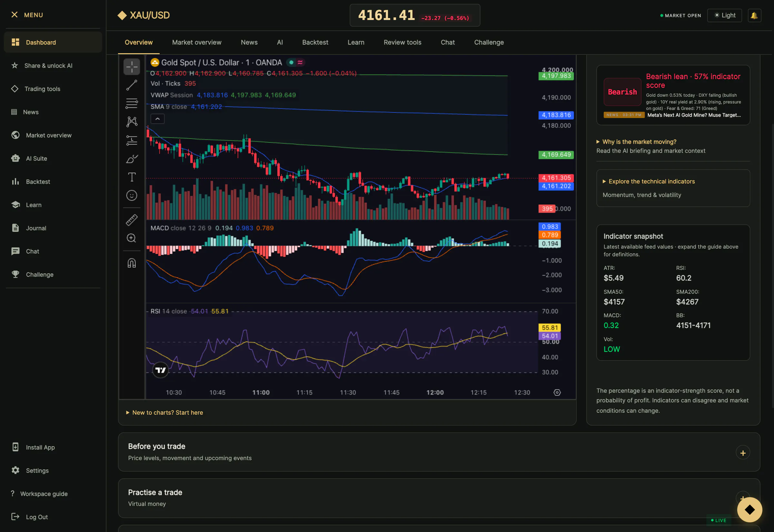Select the trend line drawing tool

pyautogui.click(x=132, y=85)
